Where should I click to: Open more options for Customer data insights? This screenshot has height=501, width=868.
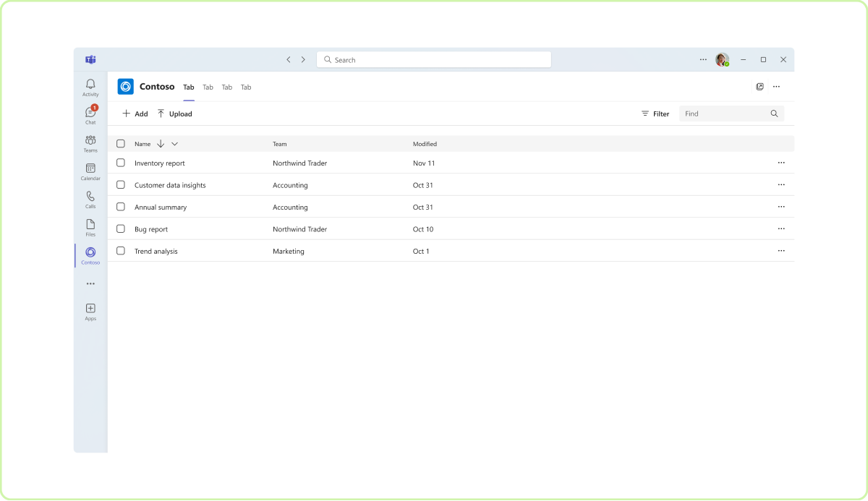(780, 184)
